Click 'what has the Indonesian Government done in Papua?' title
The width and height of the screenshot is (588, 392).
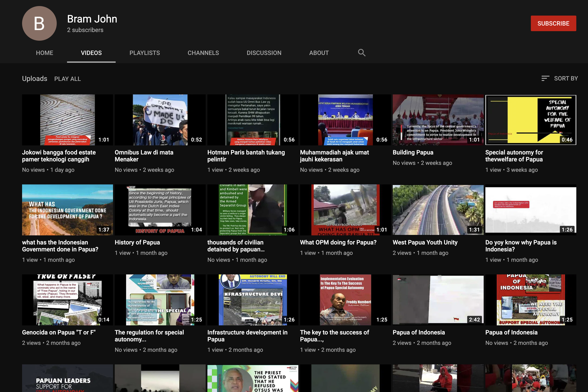(60, 246)
